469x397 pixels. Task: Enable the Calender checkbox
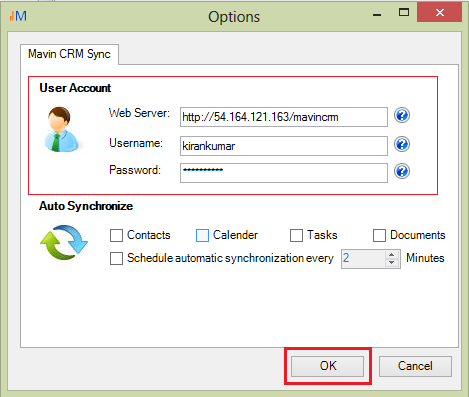(x=202, y=235)
